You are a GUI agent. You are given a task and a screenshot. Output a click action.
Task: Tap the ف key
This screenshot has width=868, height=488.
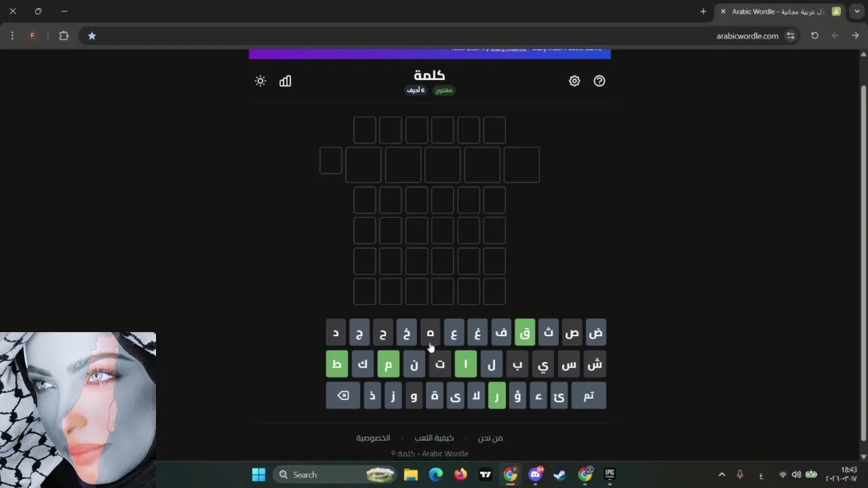(501, 333)
